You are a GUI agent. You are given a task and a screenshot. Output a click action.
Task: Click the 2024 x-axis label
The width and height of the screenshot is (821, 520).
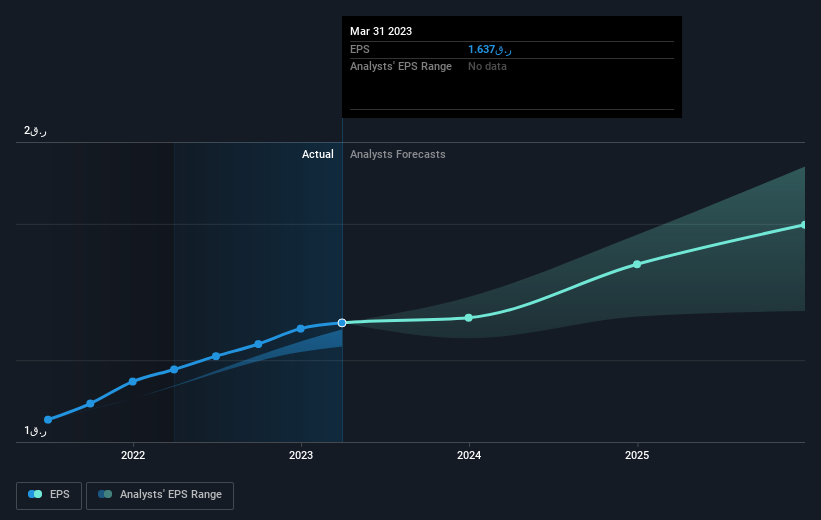point(469,455)
